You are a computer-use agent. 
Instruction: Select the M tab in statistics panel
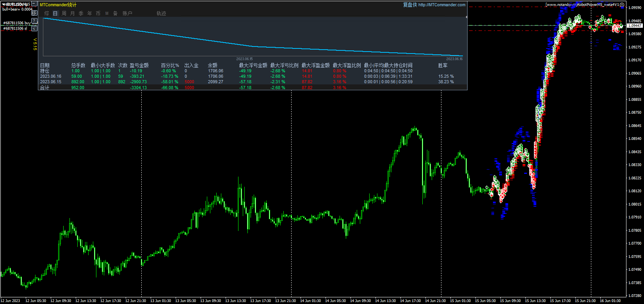[107, 13]
